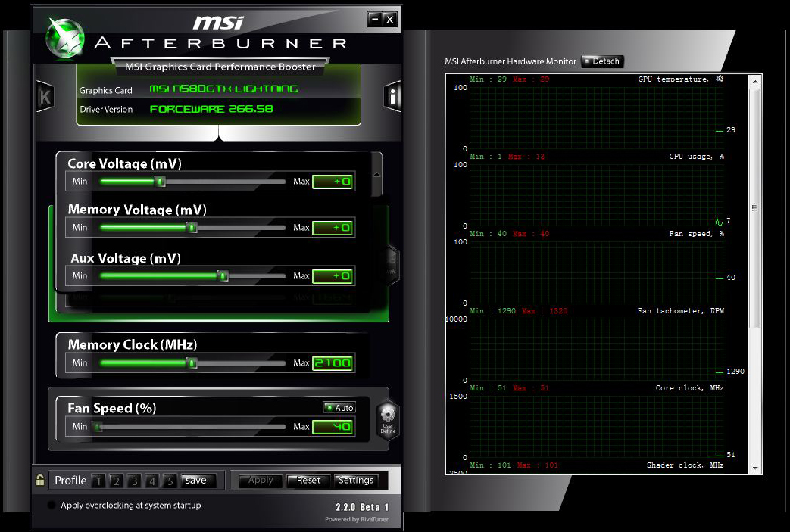Reset settings with the Reset button
Screen dimensions: 790x532
(308, 481)
